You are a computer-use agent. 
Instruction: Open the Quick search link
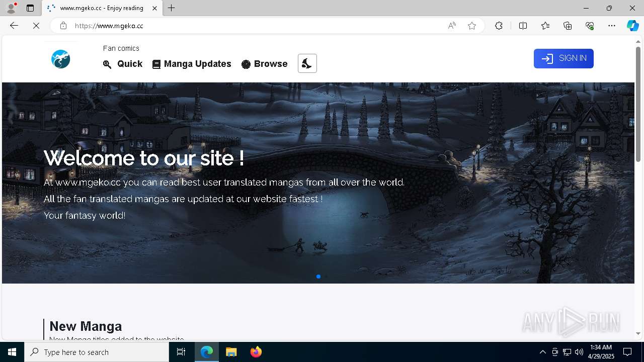(x=123, y=64)
